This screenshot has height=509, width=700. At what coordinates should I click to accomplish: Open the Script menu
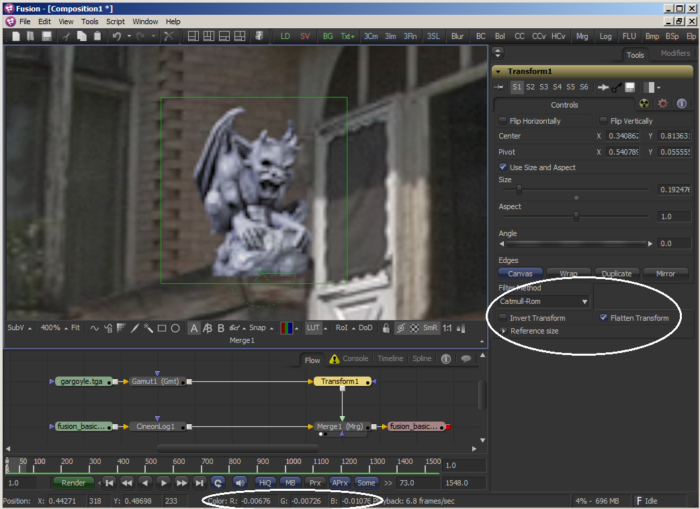tap(116, 21)
